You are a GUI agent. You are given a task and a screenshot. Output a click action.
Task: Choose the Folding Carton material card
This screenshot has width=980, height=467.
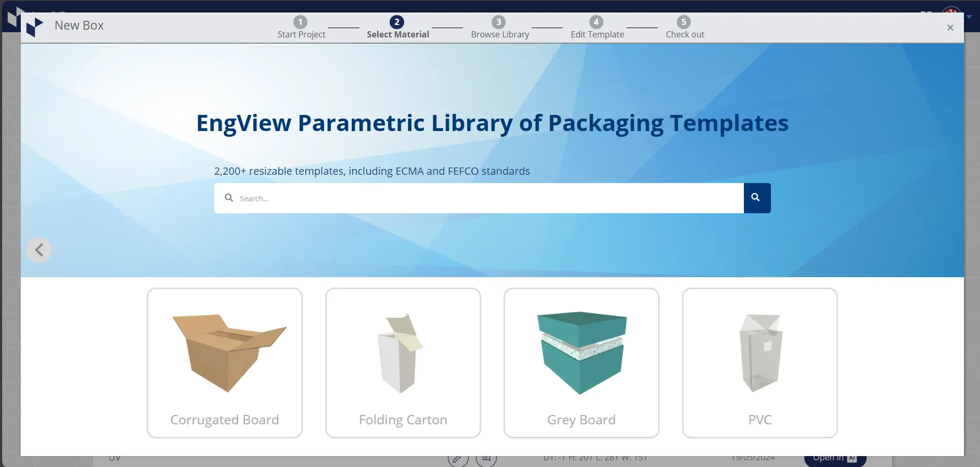point(403,363)
